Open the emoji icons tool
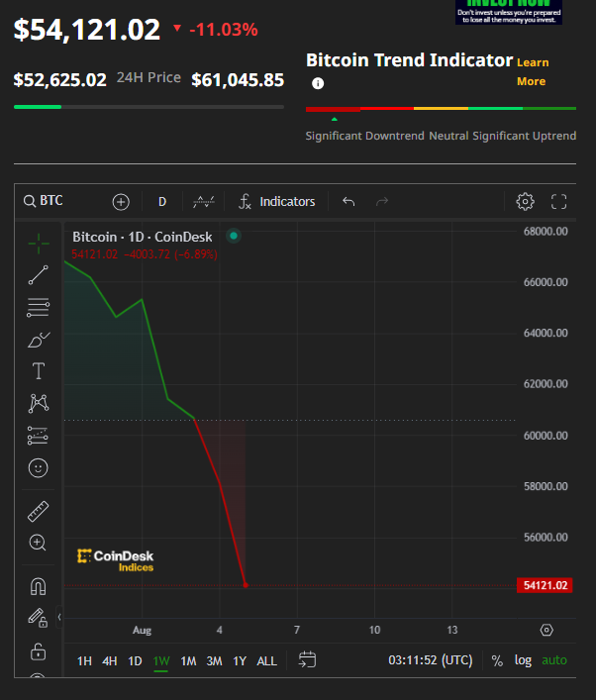 click(x=39, y=467)
